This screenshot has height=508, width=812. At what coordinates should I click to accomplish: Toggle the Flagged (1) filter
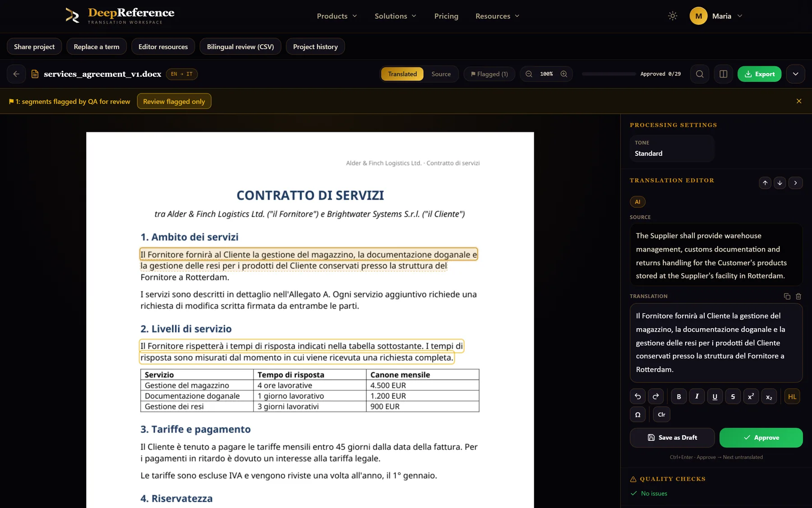pyautogui.click(x=489, y=74)
